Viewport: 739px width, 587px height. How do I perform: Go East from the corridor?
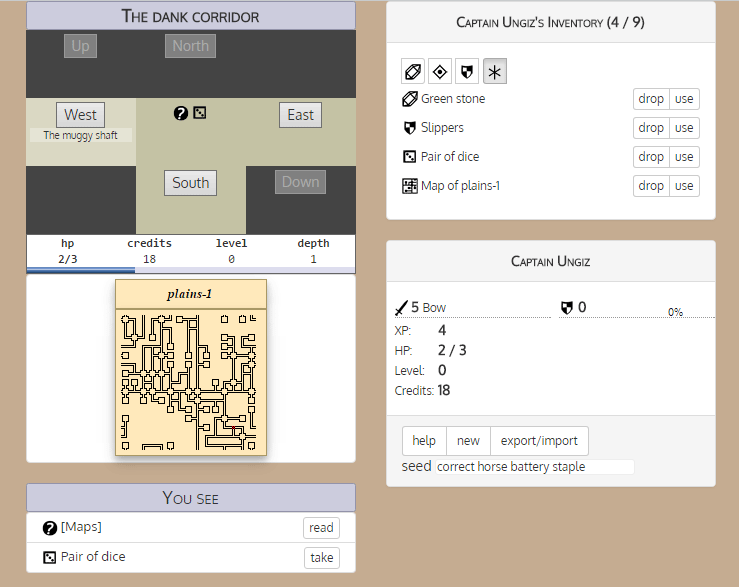(x=300, y=115)
